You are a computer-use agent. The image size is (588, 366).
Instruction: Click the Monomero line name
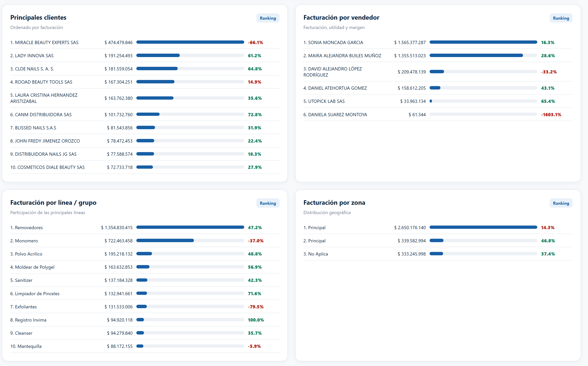pyautogui.click(x=26, y=241)
